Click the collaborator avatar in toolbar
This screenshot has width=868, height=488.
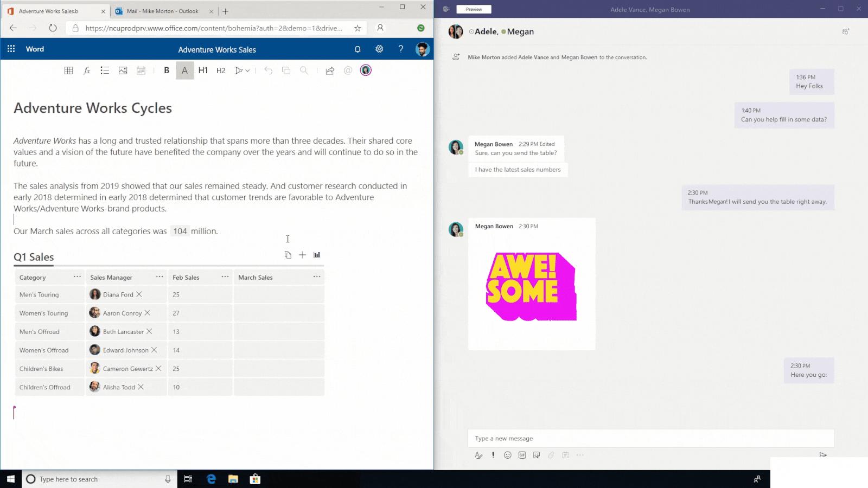pos(366,70)
